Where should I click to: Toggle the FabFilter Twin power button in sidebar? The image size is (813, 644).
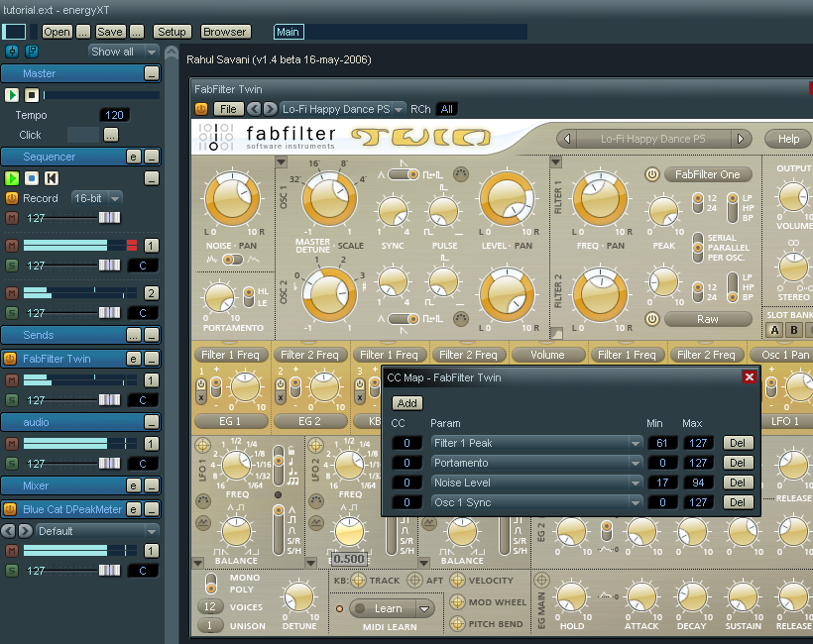[x=10, y=359]
